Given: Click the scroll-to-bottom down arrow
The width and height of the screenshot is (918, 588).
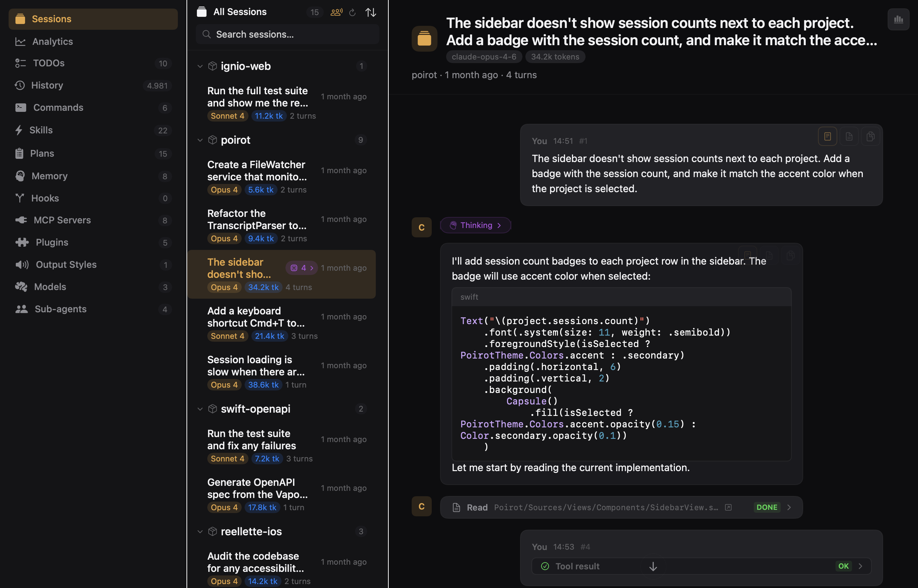Looking at the screenshot, I should tap(653, 566).
